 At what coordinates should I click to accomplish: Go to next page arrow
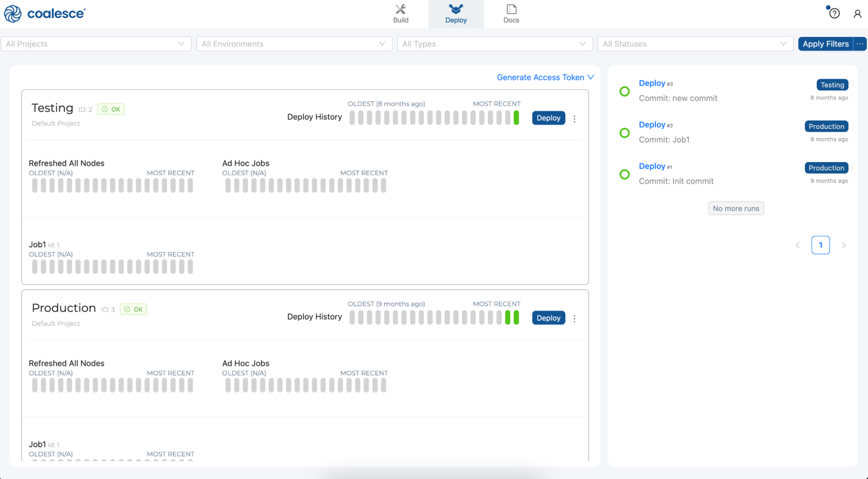click(844, 245)
